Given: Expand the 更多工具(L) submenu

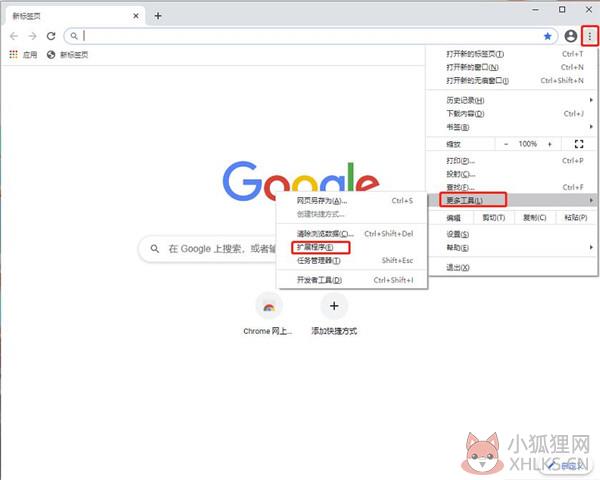Looking at the screenshot, I should (512, 200).
